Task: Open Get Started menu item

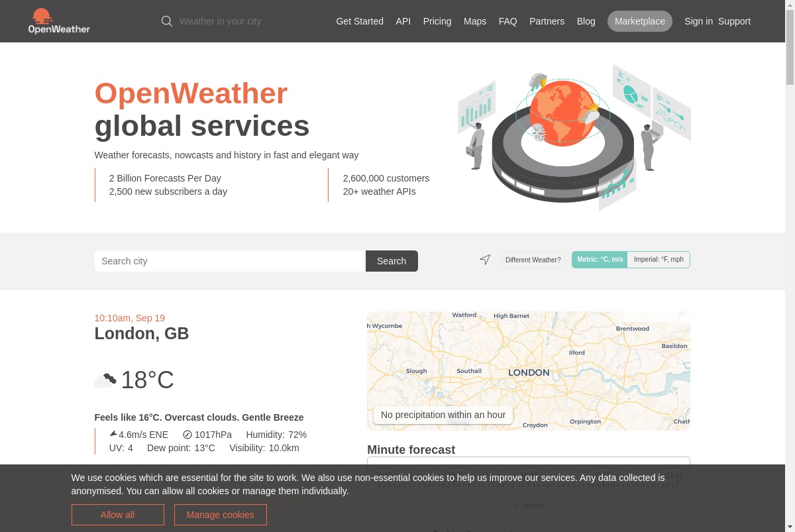Action: pyautogui.click(x=360, y=21)
